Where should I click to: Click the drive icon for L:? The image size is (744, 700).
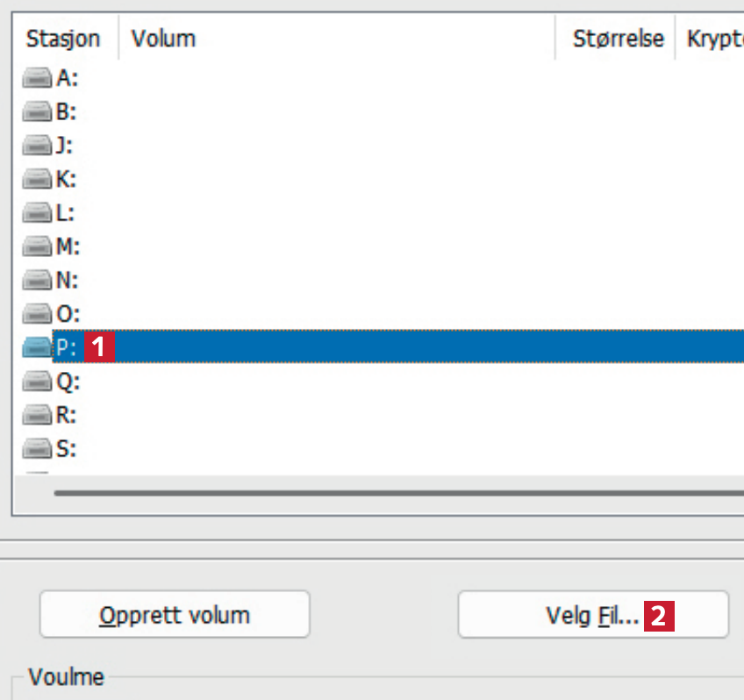(38, 213)
